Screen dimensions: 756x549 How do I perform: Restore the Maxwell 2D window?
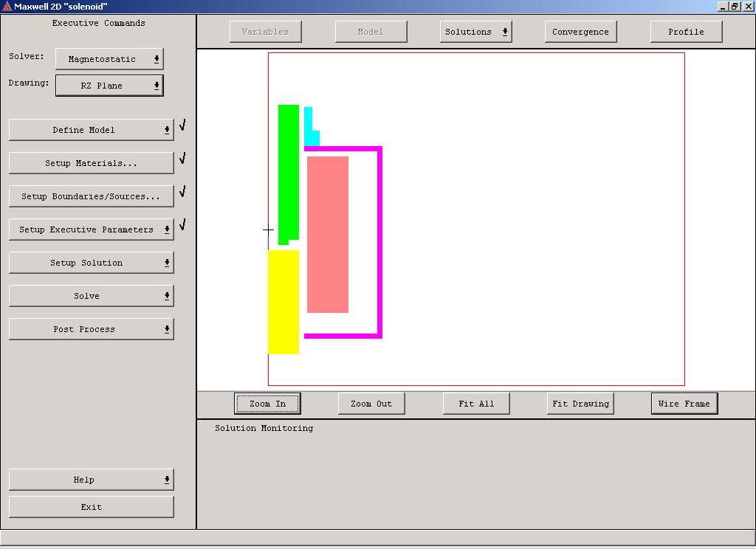[x=735, y=6]
